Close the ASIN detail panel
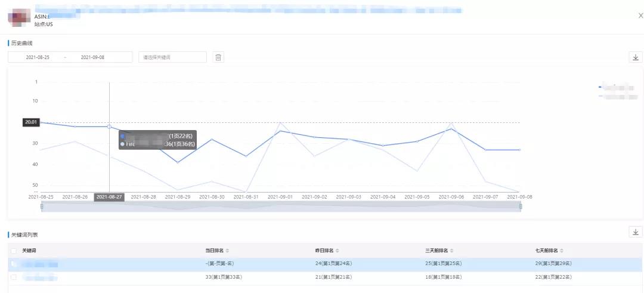 [x=640, y=16]
